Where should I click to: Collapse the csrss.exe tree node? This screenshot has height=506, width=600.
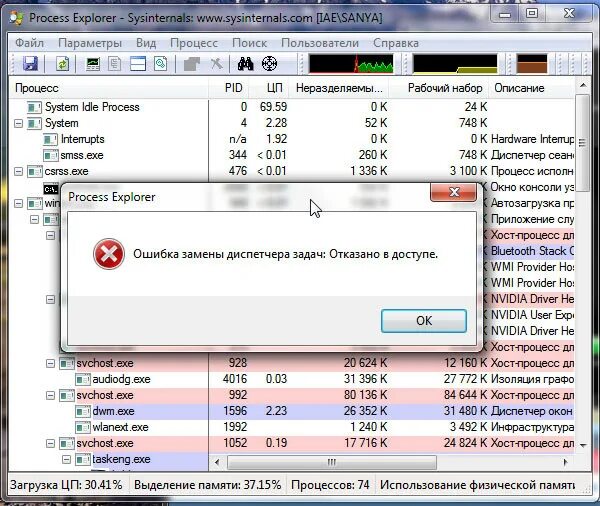18,171
